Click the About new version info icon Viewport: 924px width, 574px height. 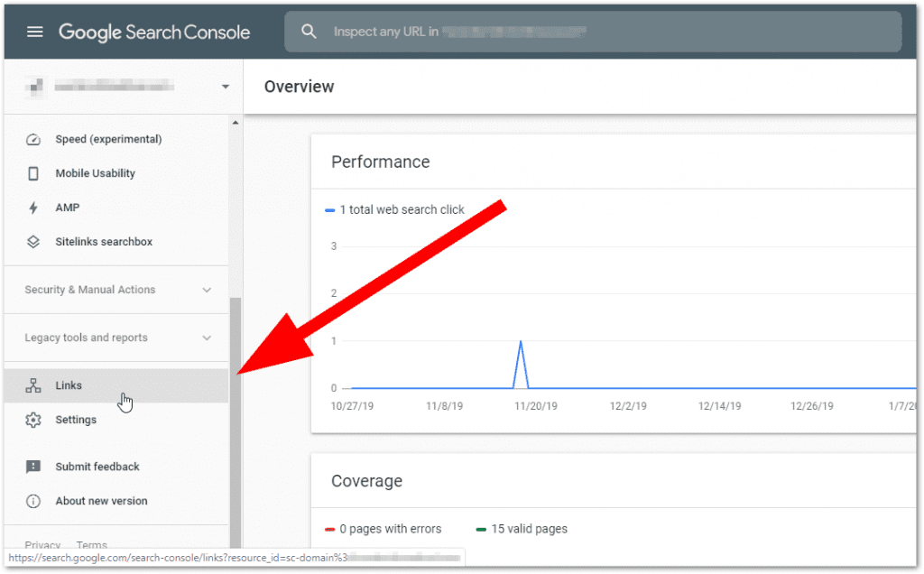click(33, 501)
